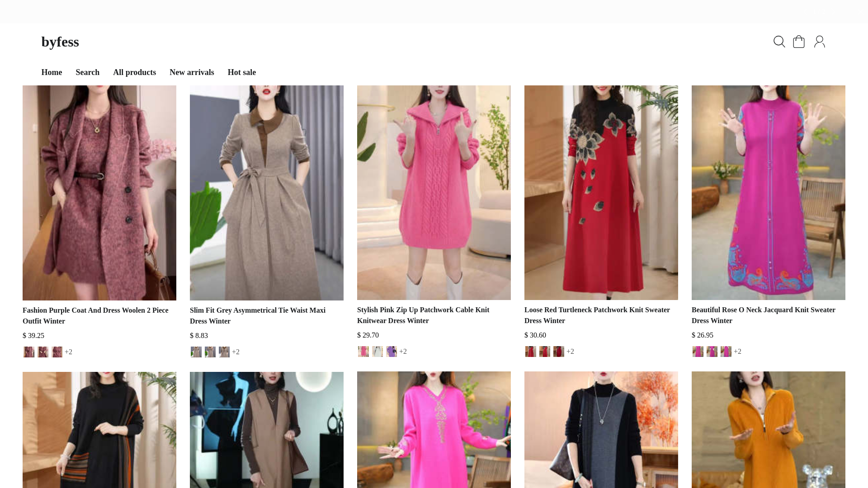Navigate to New arrivals
The width and height of the screenshot is (868, 488).
pos(192,72)
